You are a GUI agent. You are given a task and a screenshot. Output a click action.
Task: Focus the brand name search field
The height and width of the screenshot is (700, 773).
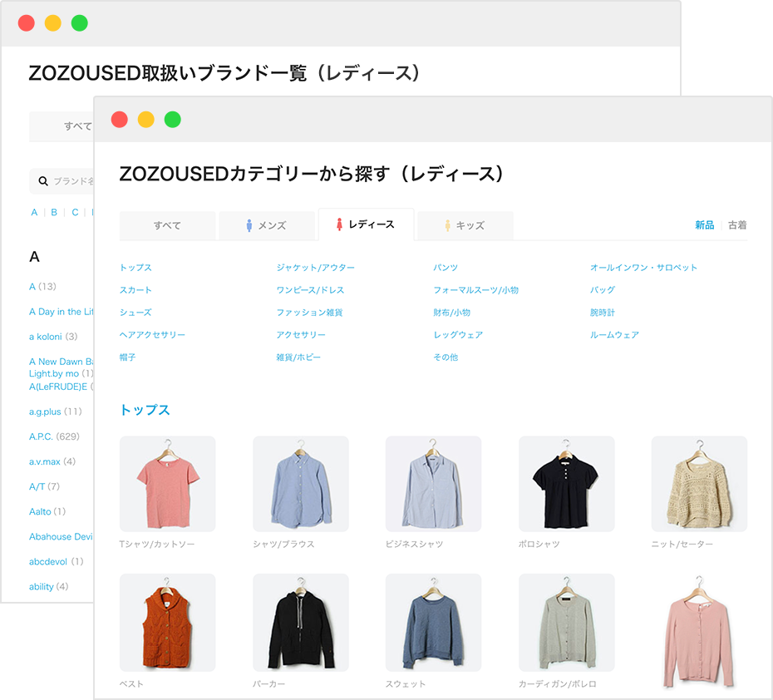(62, 181)
